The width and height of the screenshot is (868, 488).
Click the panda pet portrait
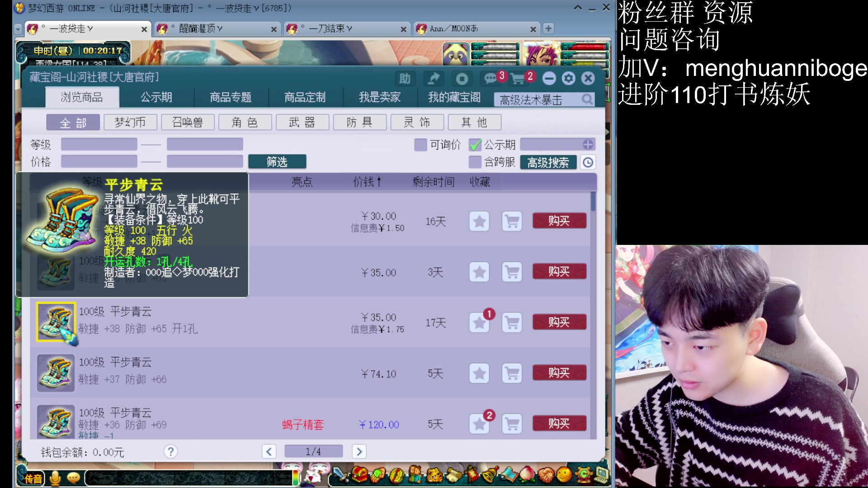tap(455, 54)
